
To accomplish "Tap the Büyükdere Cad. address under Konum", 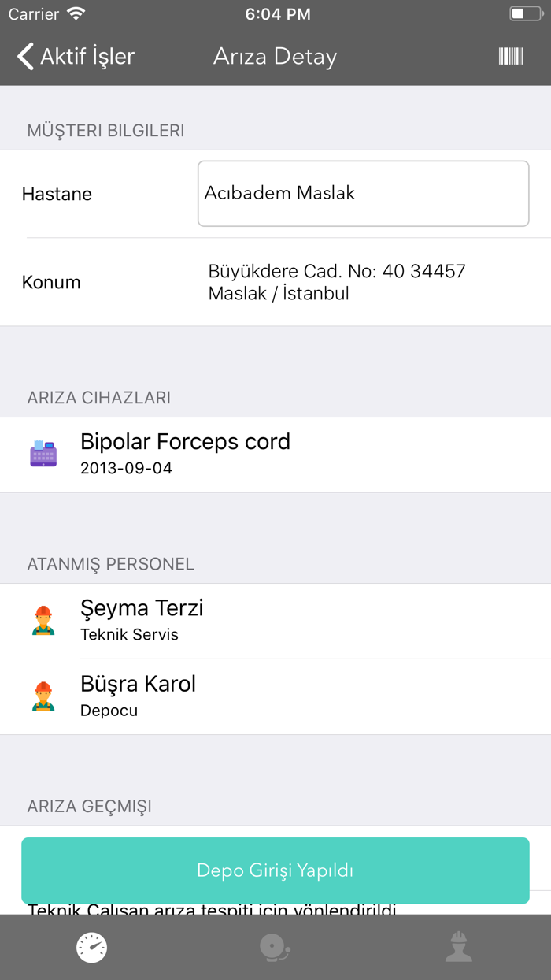I will tap(336, 282).
